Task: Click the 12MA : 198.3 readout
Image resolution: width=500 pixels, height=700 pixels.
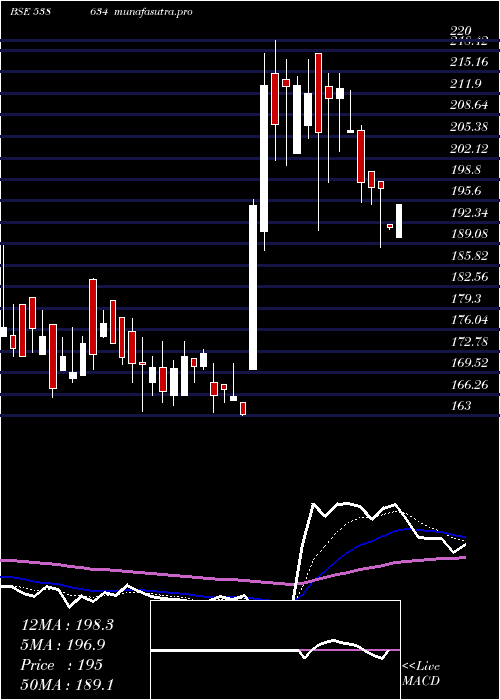Action: [67, 625]
